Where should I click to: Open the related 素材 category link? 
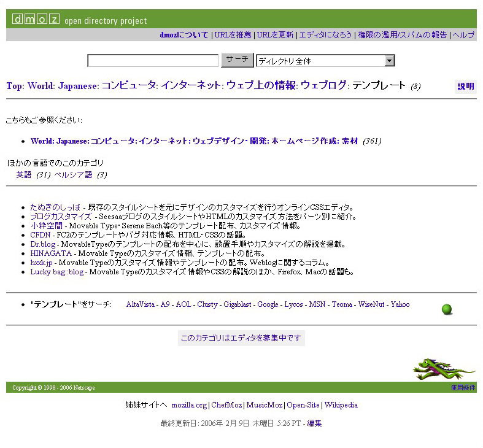194,141
